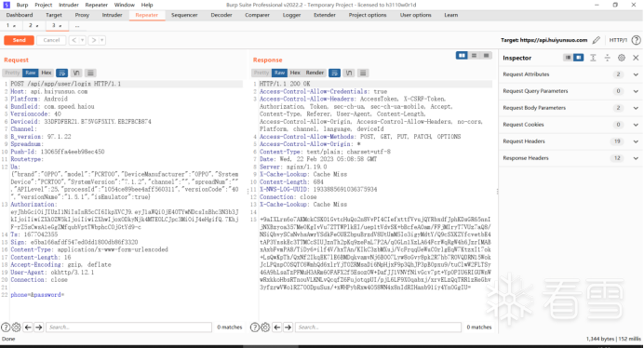
Task: Jump to next response search match
Action: (x=288, y=327)
